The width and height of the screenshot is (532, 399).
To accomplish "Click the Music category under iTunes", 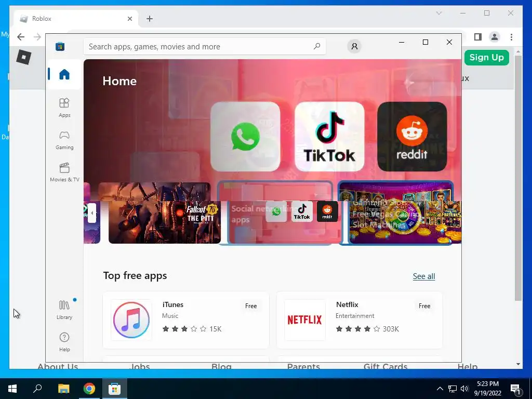I will coord(170,316).
